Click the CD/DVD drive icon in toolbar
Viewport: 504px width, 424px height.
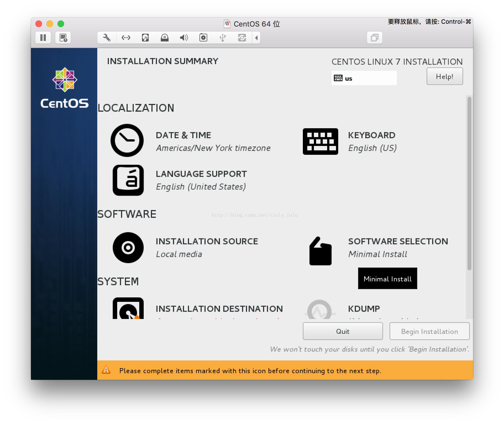click(165, 38)
